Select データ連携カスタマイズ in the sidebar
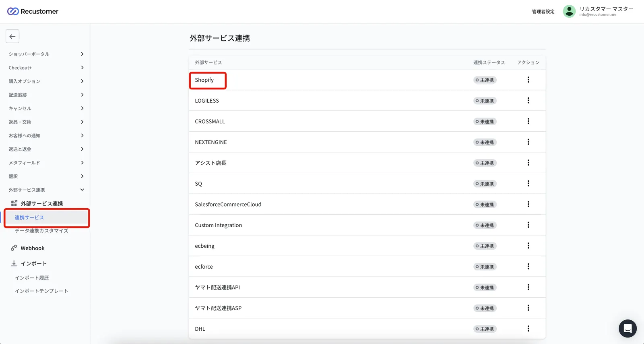Image resolution: width=644 pixels, height=344 pixels. (x=41, y=231)
